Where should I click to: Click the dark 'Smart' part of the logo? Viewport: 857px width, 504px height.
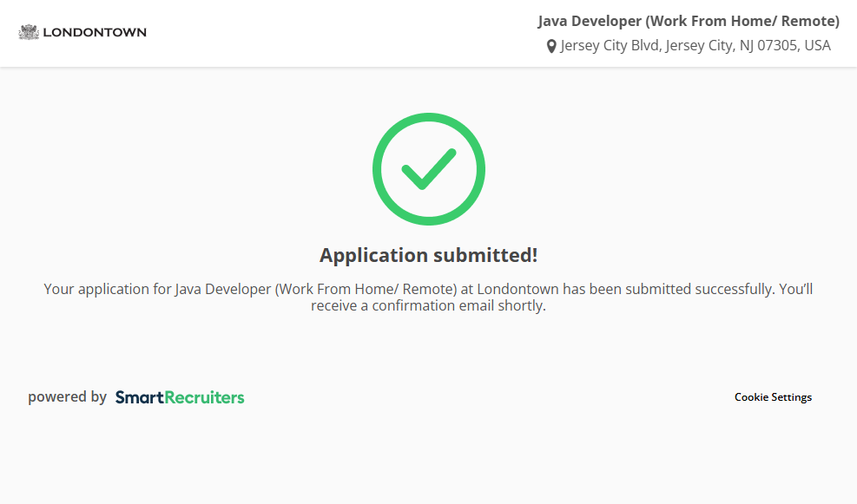(x=139, y=397)
